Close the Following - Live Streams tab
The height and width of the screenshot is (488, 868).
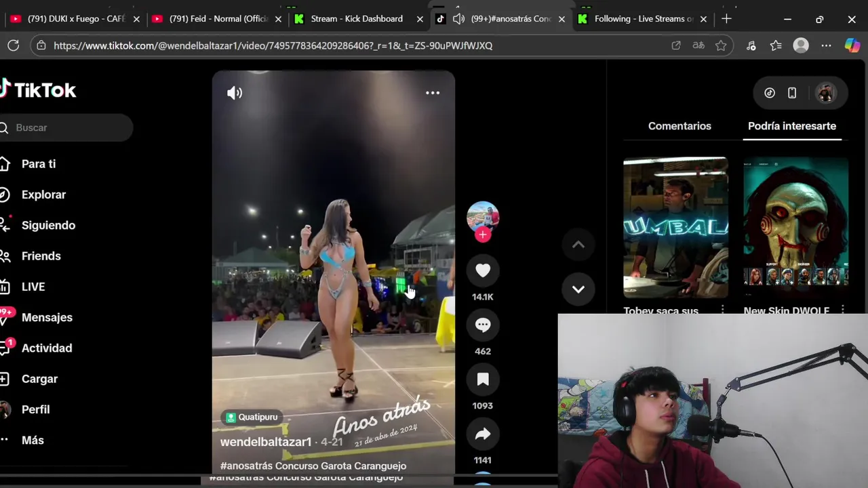coord(703,19)
